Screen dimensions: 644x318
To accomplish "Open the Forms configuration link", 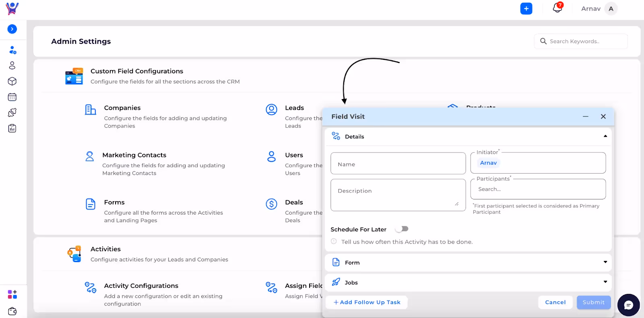I will 114,202.
